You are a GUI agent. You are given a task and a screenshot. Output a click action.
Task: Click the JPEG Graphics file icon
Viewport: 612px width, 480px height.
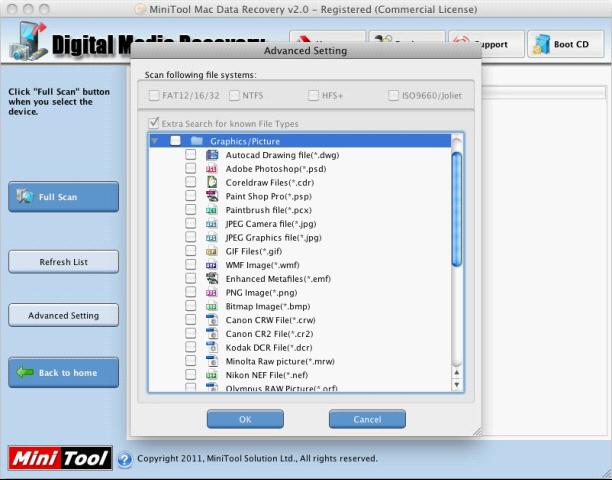[212, 237]
